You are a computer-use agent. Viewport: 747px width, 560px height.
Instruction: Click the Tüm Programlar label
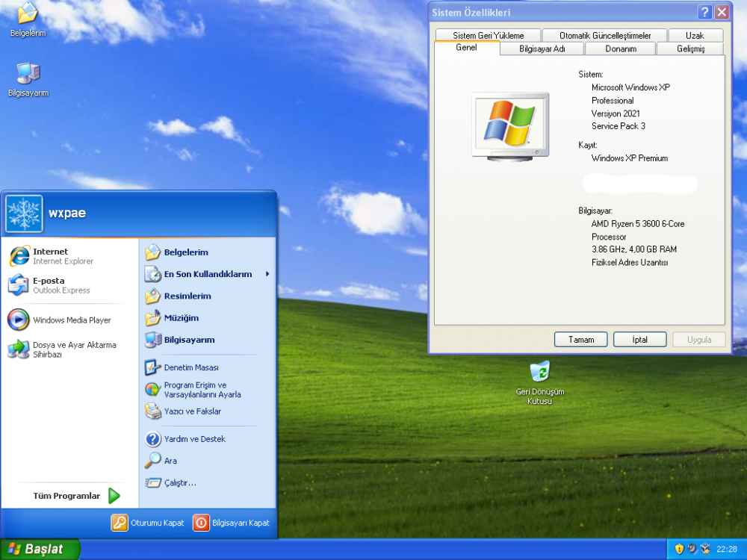click(66, 496)
